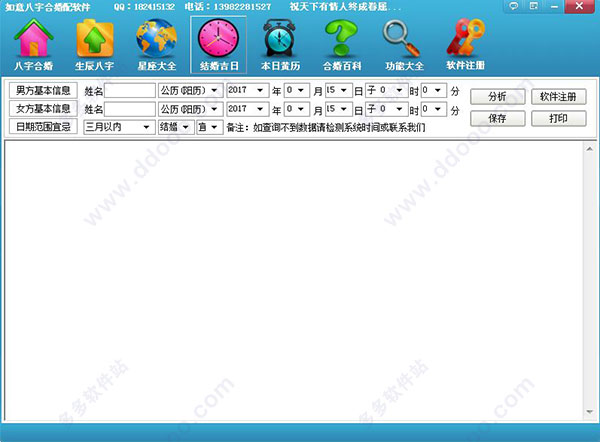600x442 pixels.
Task: Open male birth hour 子 0 dropdown
Action: (386, 91)
